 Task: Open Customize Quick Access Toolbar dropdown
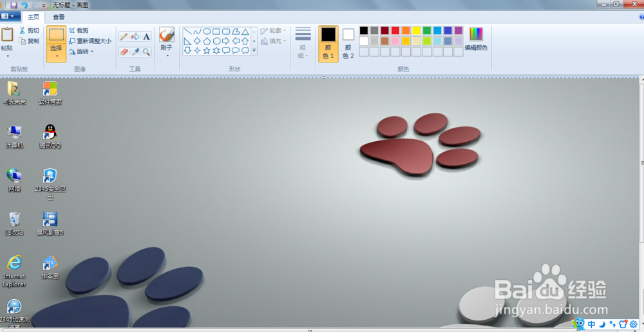point(44,6)
